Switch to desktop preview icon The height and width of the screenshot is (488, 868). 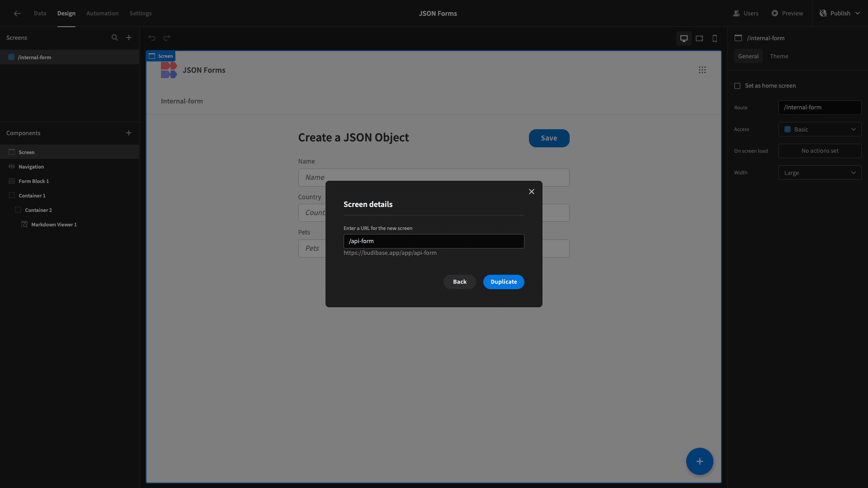684,38
